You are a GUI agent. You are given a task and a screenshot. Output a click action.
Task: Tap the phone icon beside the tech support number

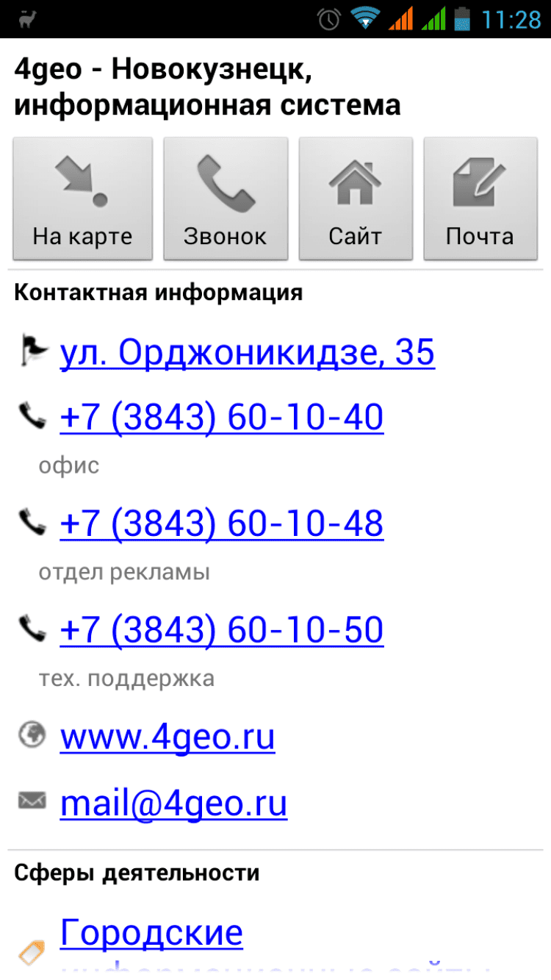point(32,629)
